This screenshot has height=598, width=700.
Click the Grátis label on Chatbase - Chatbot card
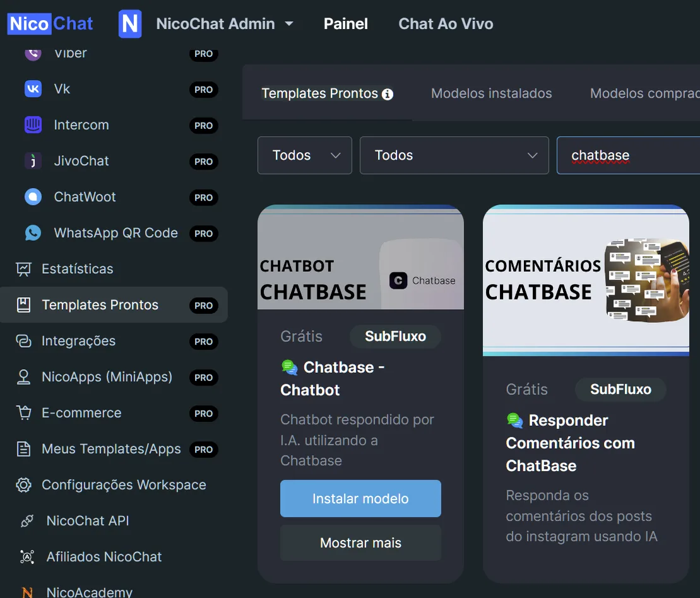point(301,336)
